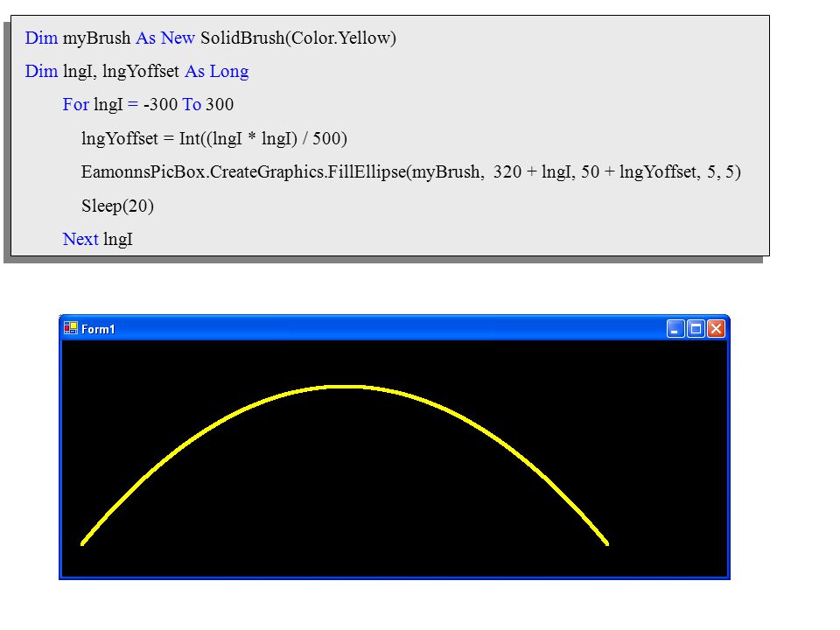Click the code line 'For lngI = -300 To 300'

148,104
